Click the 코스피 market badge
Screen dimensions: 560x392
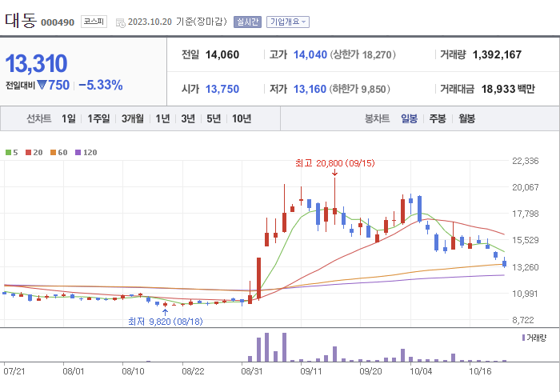coord(94,22)
